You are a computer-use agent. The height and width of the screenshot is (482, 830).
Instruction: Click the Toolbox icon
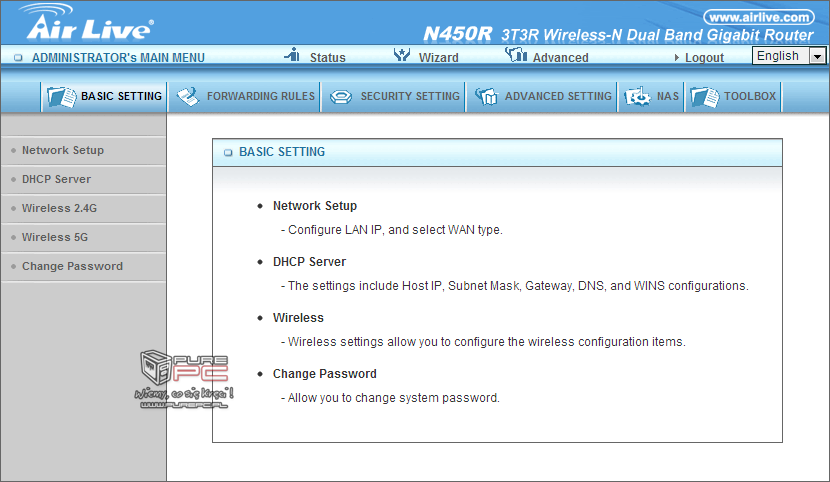point(704,97)
